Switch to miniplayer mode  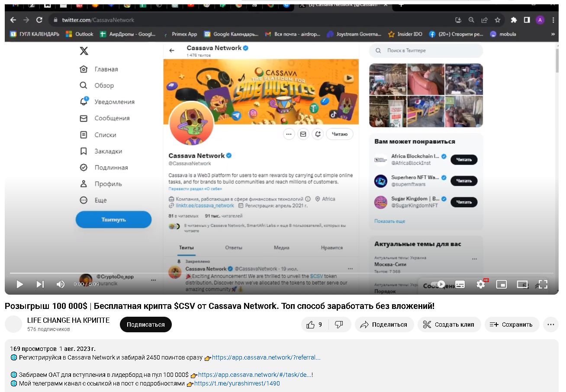click(x=502, y=284)
